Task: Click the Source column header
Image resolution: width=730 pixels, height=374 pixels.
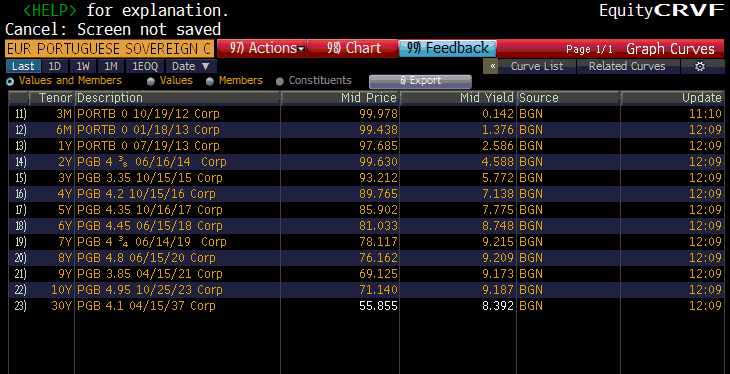Action: pyautogui.click(x=568, y=98)
